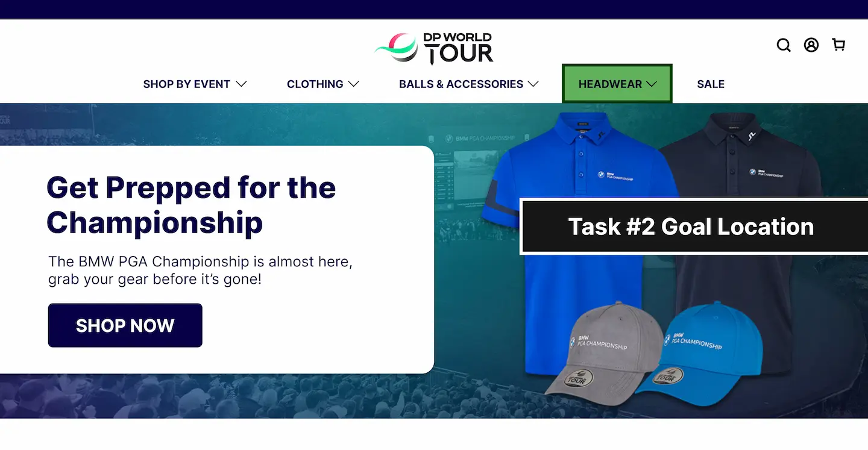Expand the Headwear dropdown chevron
Screen dimensions: 868x450
(x=652, y=84)
